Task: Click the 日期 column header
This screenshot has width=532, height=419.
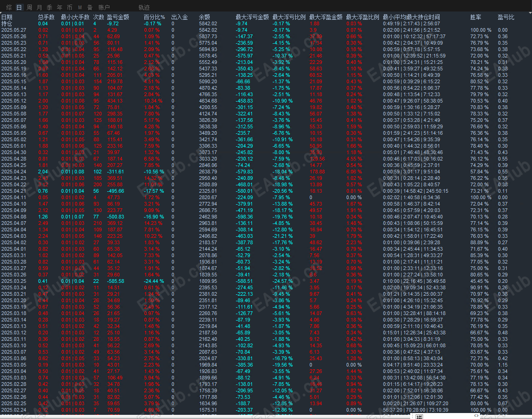Action: coord(7,17)
